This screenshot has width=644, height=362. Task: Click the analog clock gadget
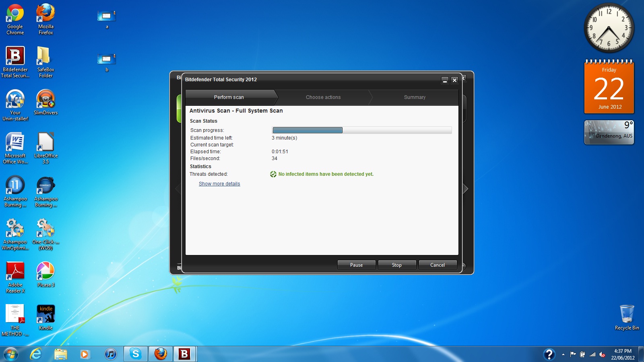tap(609, 28)
